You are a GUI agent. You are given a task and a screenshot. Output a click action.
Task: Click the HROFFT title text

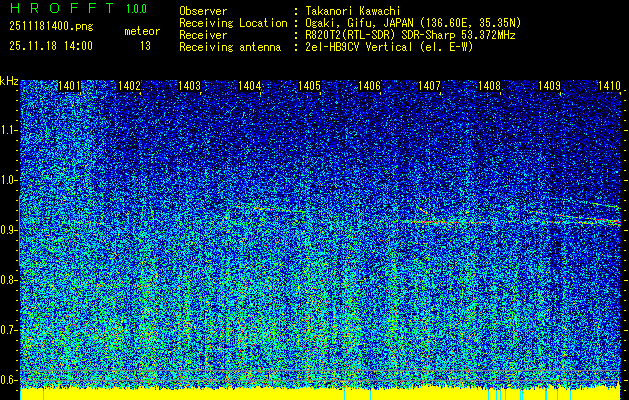[62, 8]
